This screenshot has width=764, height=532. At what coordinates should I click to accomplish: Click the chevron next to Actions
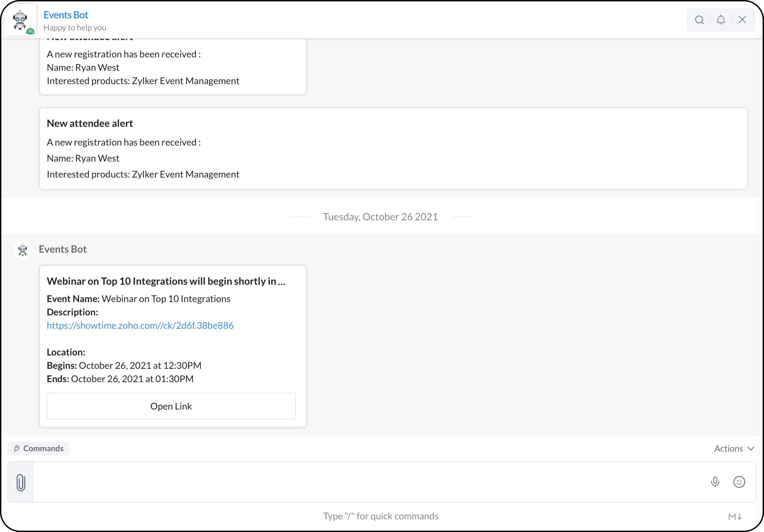pos(751,449)
